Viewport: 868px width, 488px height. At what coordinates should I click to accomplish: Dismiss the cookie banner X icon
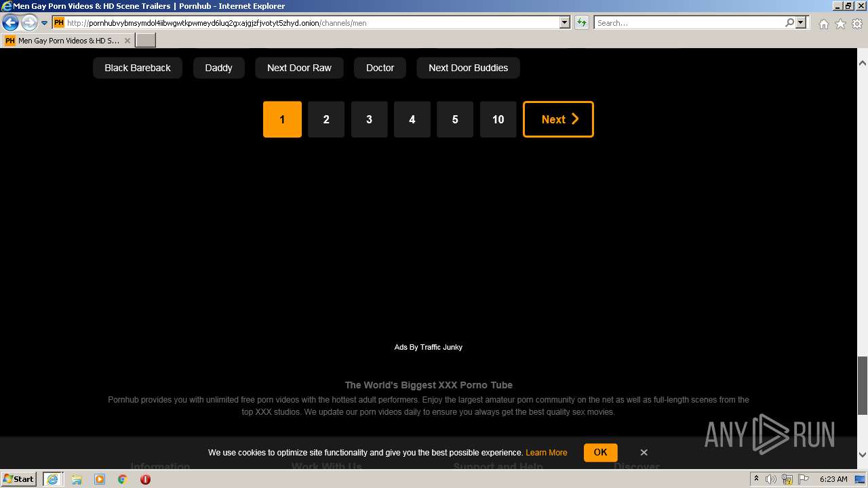click(644, 452)
